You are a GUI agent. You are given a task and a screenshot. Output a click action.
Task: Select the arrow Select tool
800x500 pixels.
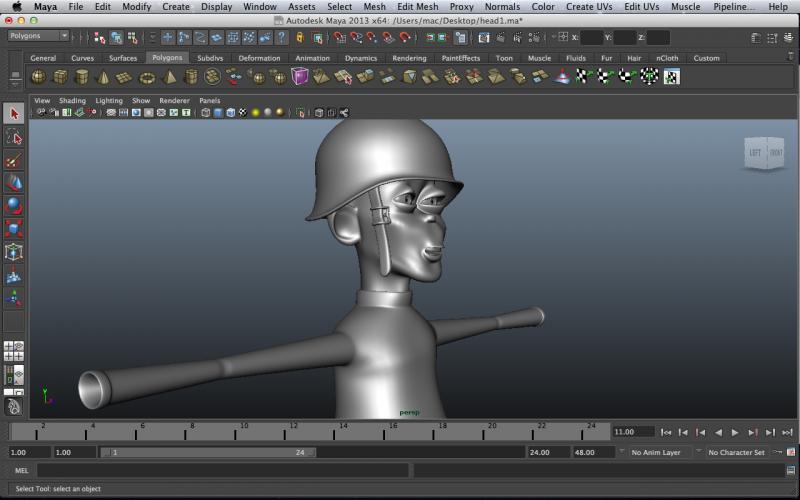[14, 113]
